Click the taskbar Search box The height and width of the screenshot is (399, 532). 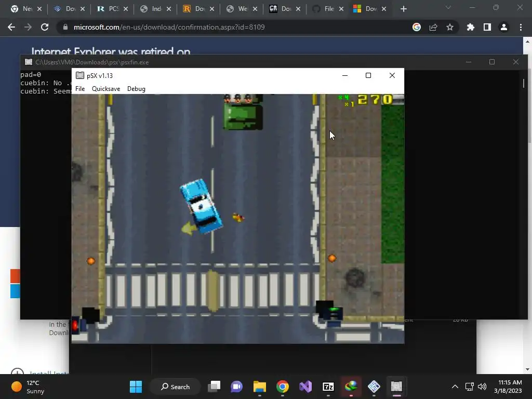coord(175,387)
